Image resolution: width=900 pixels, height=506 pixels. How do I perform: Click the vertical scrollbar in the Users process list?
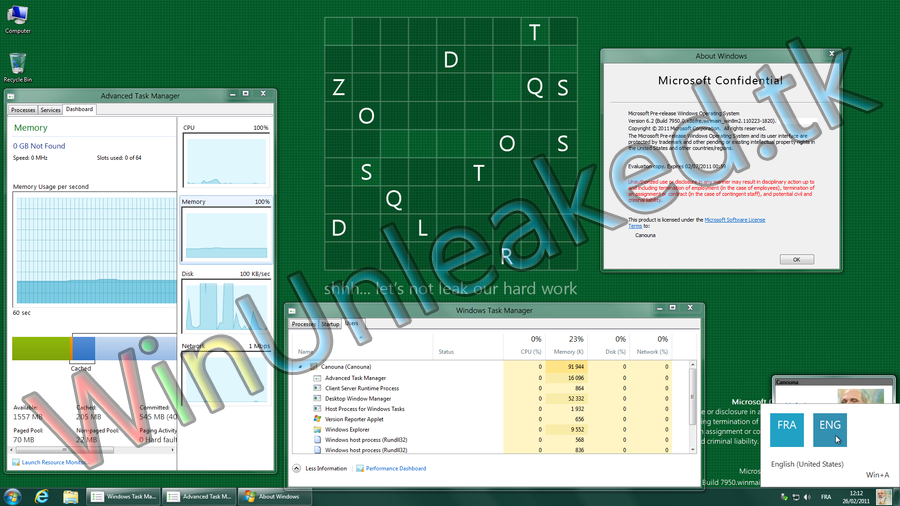coord(693,407)
